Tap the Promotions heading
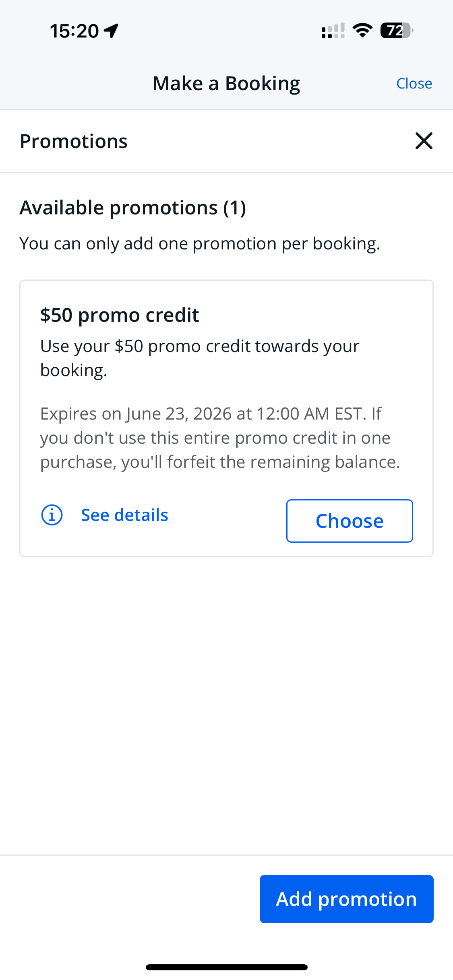Viewport: 453px width, 980px height. [74, 141]
